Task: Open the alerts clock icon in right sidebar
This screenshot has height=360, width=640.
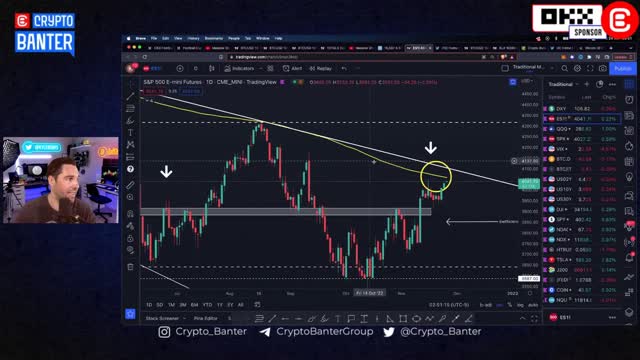Action: (x=629, y=100)
